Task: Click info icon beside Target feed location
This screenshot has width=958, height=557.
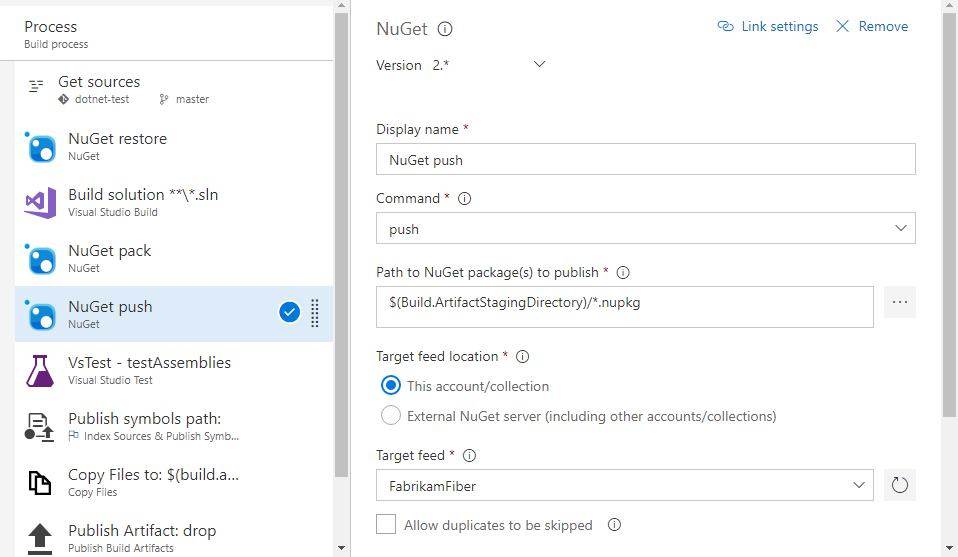Action: coord(522,357)
